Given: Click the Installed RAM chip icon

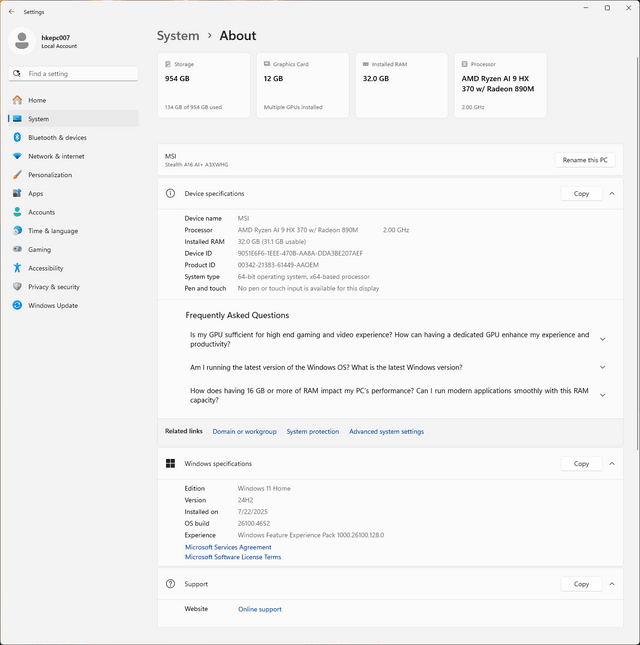Looking at the screenshot, I should point(366,64).
